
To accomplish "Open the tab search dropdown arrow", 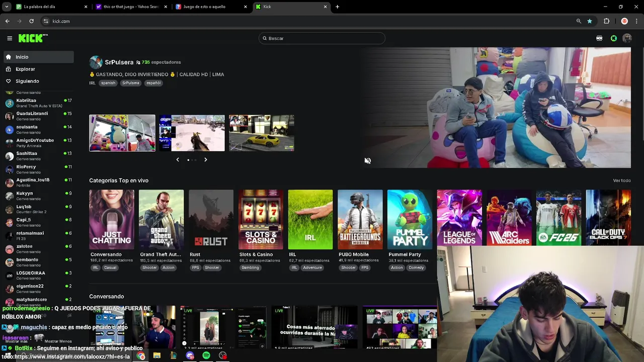I will tap(7, 7).
